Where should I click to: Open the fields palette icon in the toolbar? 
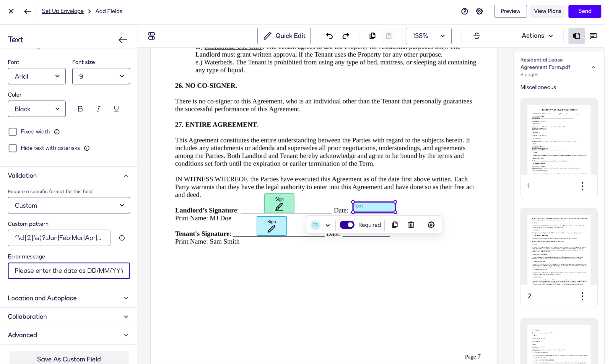pos(151,36)
